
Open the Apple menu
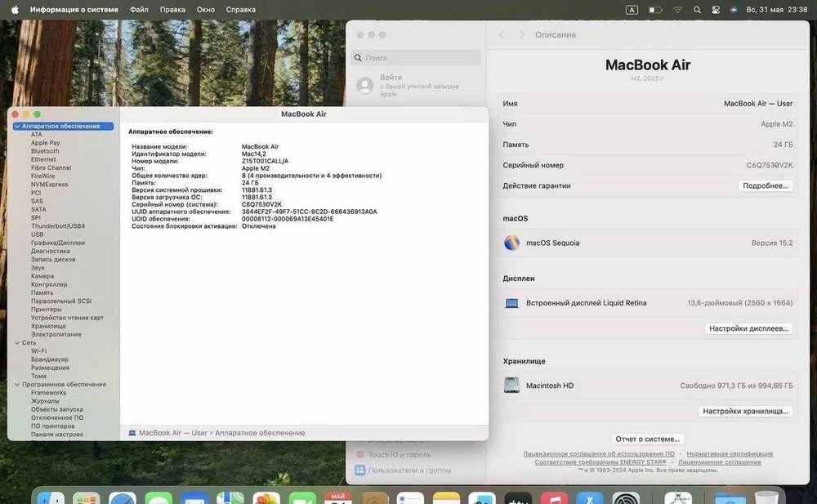(x=15, y=9)
